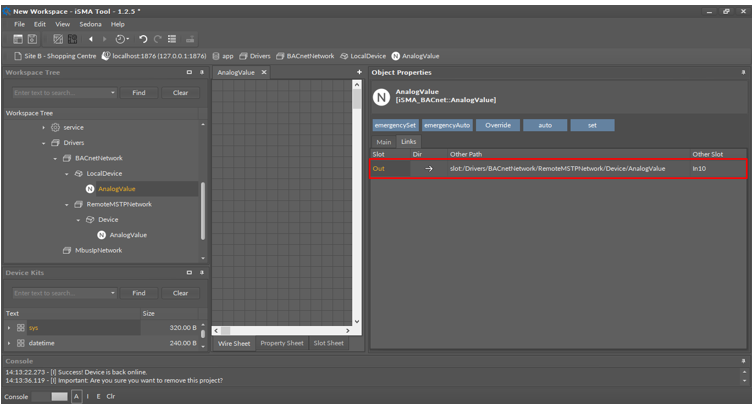Expand the datetime kit row
Screen dimensions: 752x409
coord(9,343)
